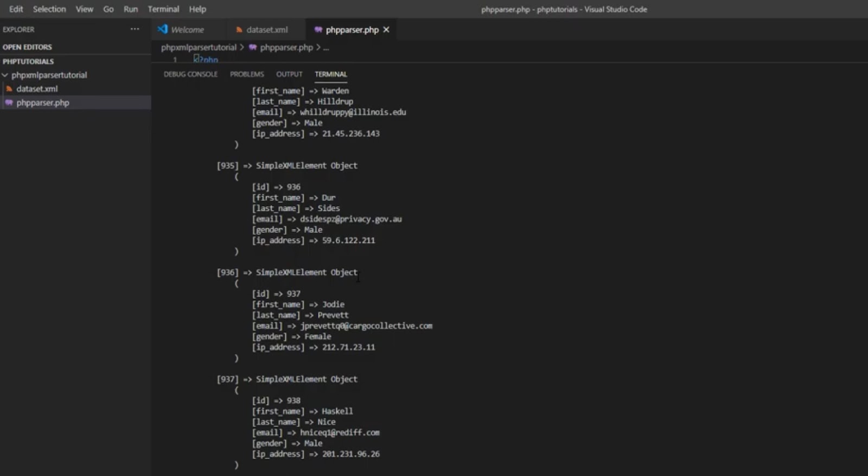Click the [gender] => Female line

click(x=291, y=337)
